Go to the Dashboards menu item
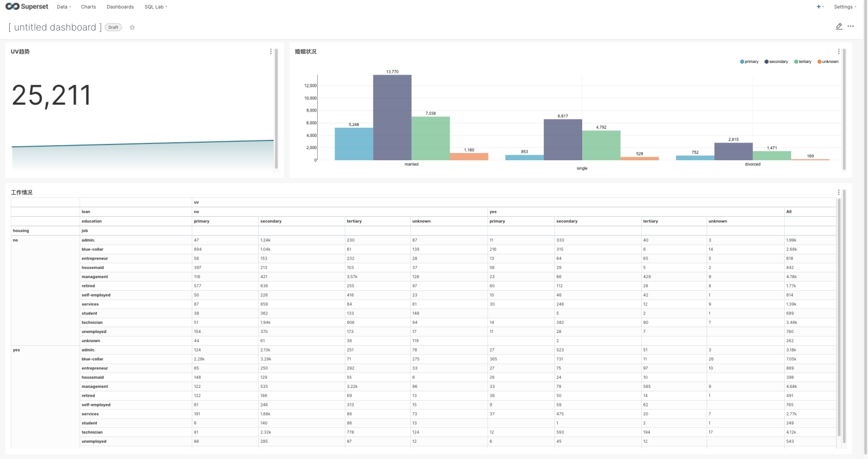This screenshot has width=868, height=459. click(x=120, y=7)
